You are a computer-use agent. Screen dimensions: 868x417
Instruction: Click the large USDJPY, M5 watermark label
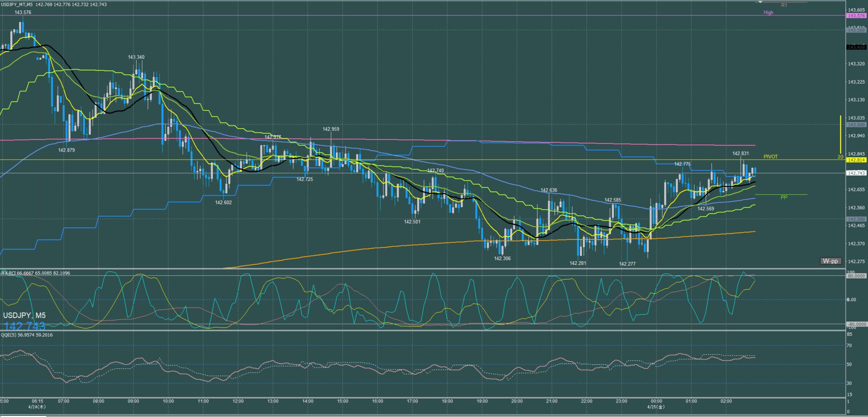24,315
